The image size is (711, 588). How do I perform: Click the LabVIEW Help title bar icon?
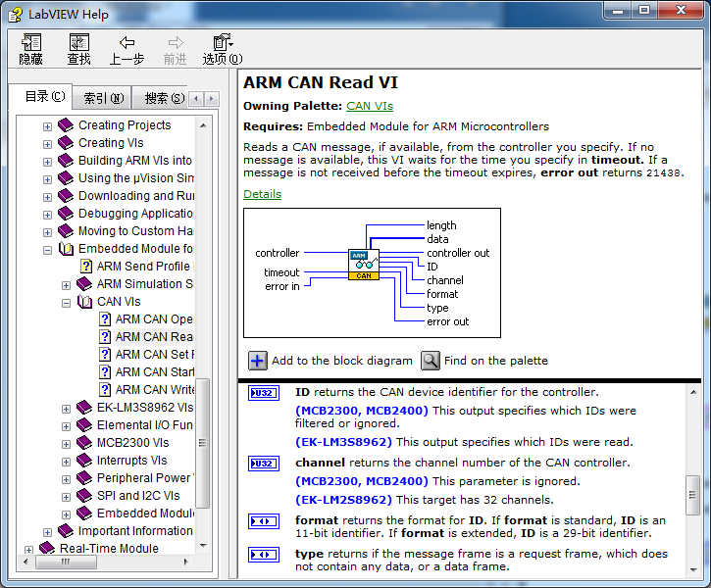click(15, 15)
